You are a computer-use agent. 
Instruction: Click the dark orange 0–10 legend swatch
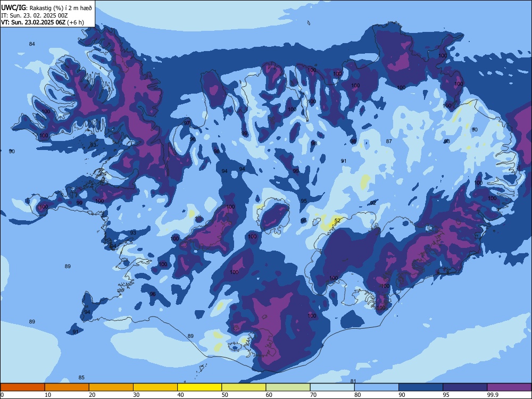coord(22,387)
